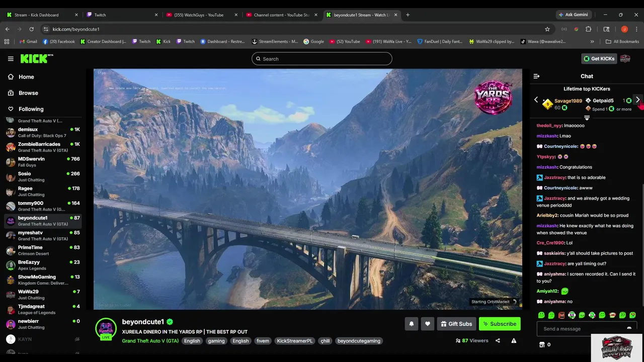The width and height of the screenshot is (644, 362).
Task: Click Savage1989 in top KICKers
Action: (x=568, y=101)
